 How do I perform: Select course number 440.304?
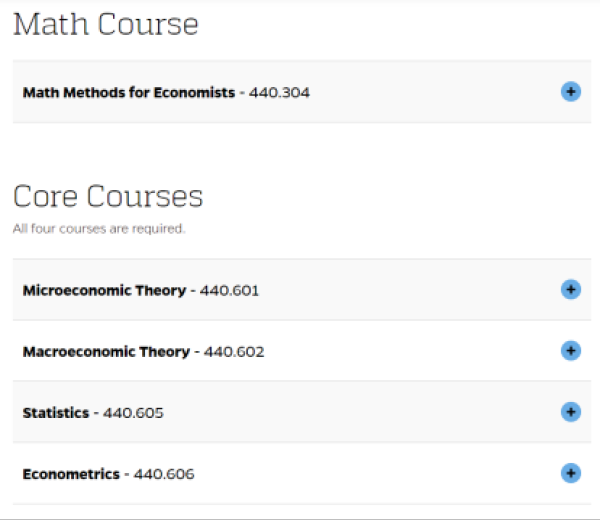(279, 93)
